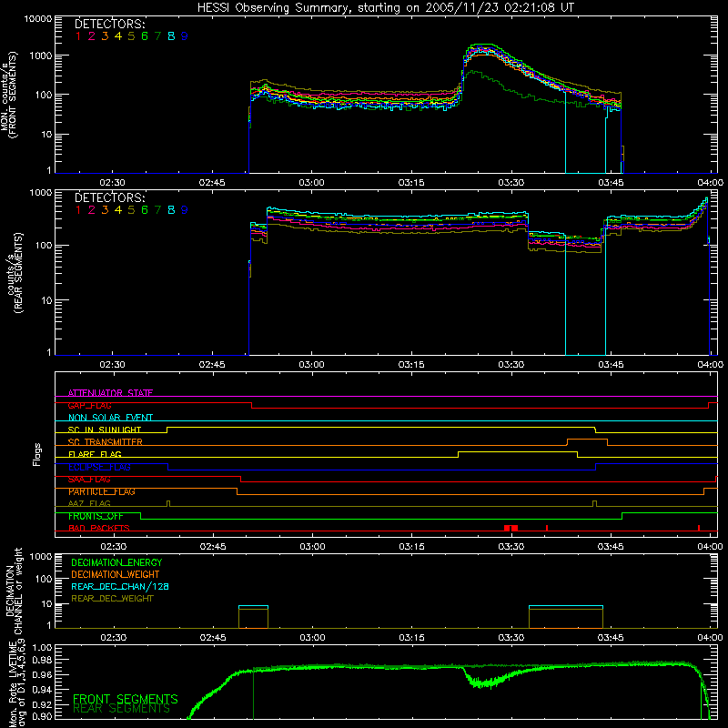Select blue detector 9 in rear segments legend

[x=185, y=210]
